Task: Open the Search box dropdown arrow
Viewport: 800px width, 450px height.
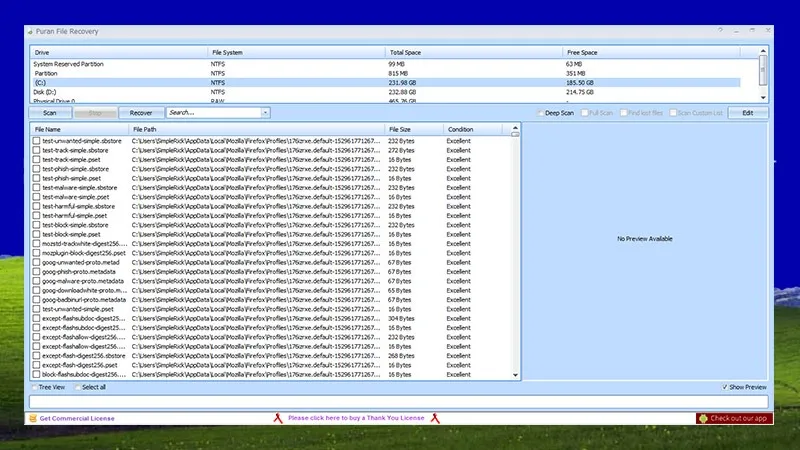Action: 265,113
